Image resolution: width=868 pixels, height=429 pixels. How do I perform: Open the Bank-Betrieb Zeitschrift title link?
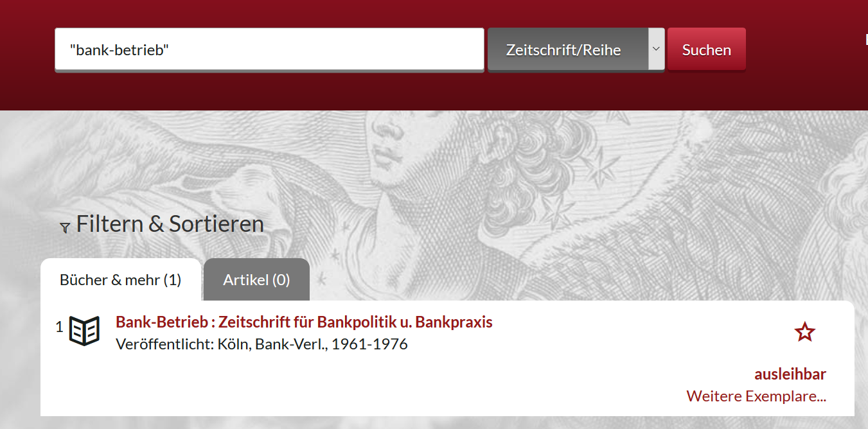[304, 322]
